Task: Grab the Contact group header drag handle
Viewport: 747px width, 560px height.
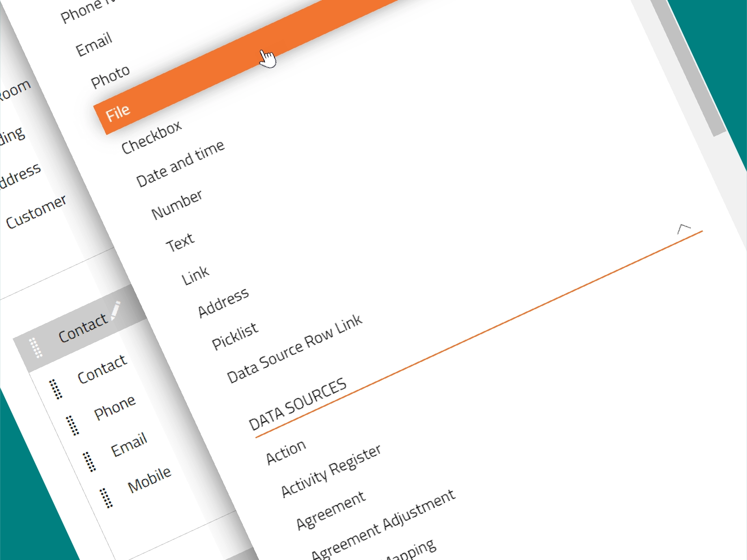Action: pyautogui.click(x=35, y=348)
